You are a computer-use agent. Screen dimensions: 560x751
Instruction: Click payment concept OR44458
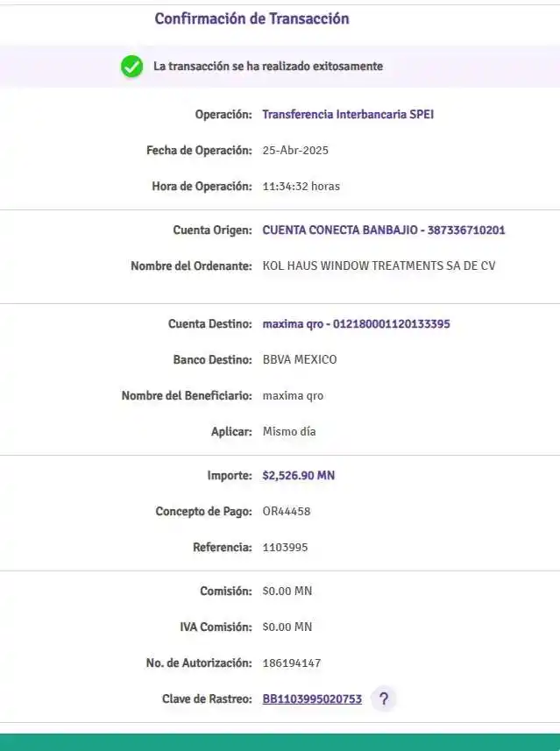(287, 512)
